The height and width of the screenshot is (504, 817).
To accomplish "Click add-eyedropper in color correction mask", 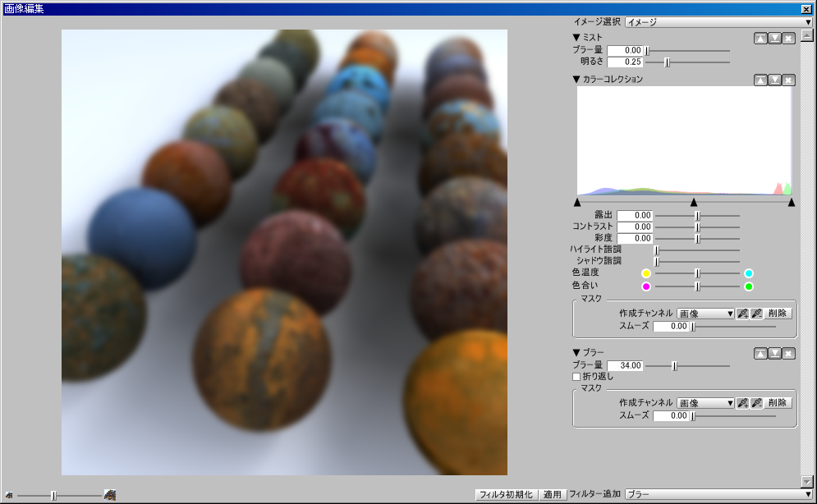I will point(742,314).
